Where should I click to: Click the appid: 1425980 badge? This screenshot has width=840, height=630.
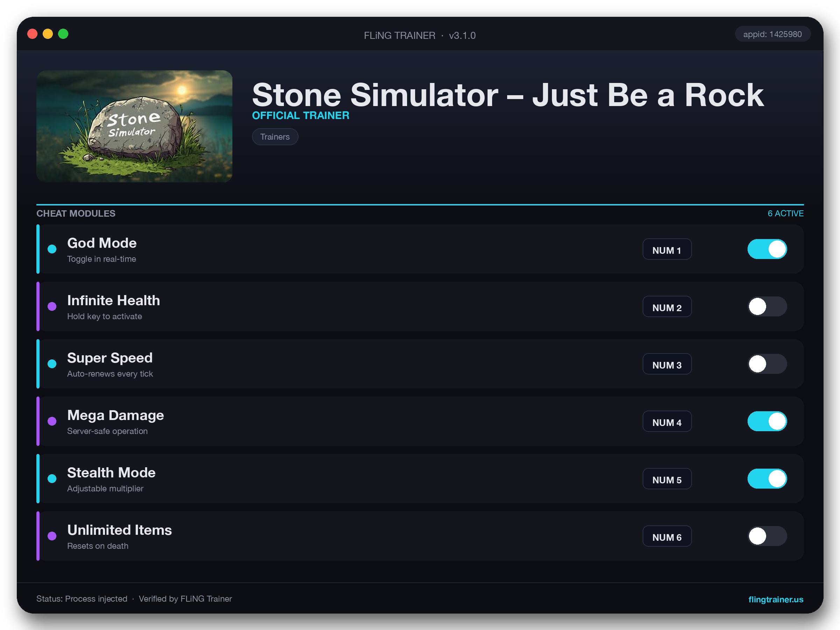pos(772,34)
